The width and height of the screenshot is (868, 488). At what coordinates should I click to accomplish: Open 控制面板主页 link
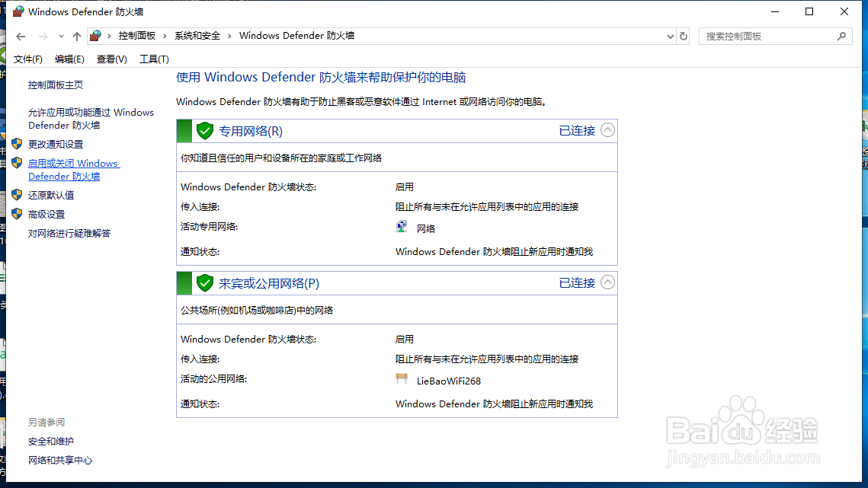[56, 85]
